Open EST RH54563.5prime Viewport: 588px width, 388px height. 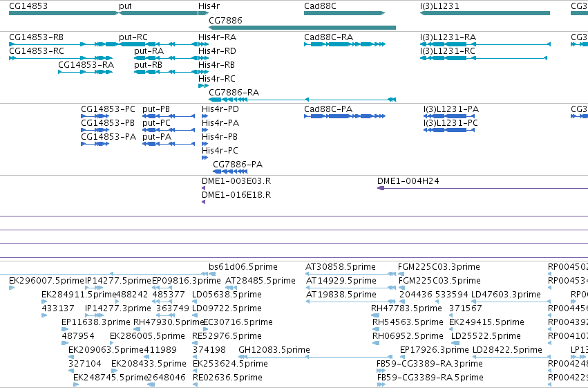[x=408, y=322]
